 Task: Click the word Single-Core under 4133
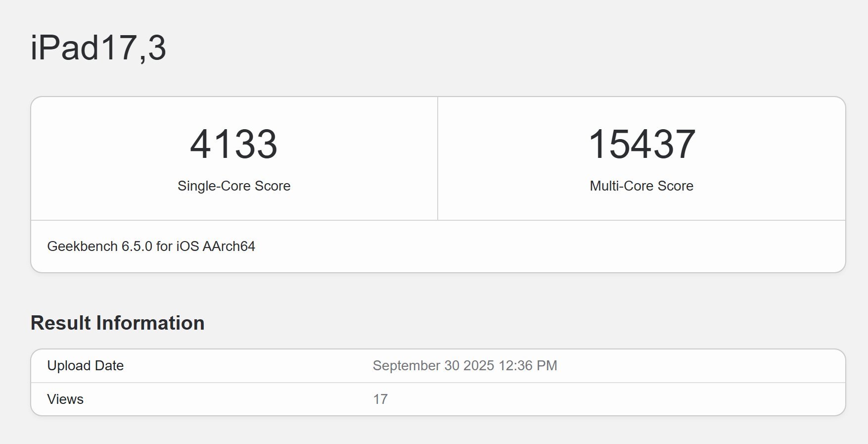(214, 186)
